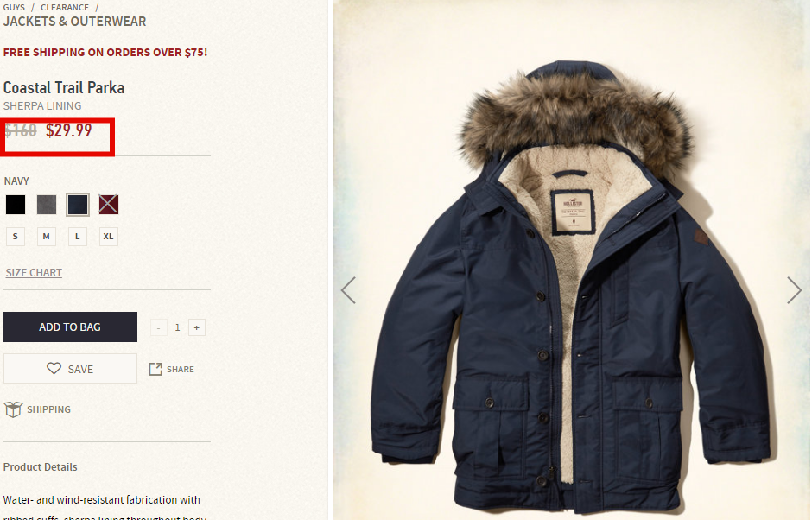Choose size XL
812x520 pixels.
pyautogui.click(x=108, y=237)
